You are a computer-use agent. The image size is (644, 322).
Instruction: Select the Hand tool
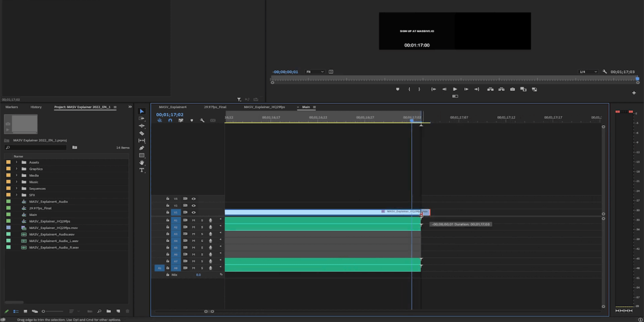tap(142, 163)
